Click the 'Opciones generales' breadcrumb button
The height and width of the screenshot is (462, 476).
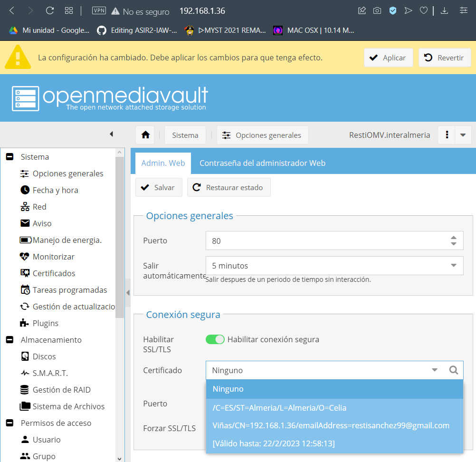(x=263, y=135)
